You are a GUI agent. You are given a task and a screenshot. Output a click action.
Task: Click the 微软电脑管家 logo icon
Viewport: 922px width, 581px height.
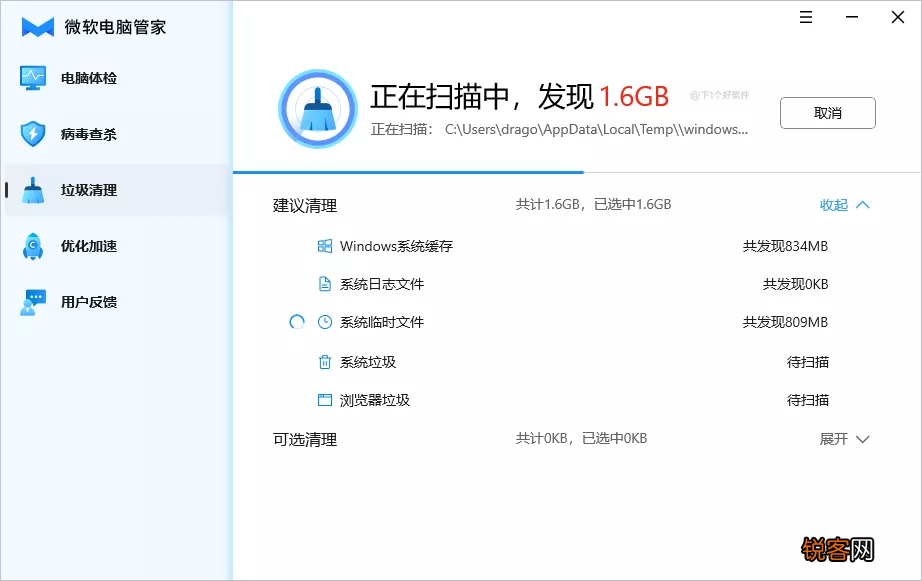[x=34, y=27]
